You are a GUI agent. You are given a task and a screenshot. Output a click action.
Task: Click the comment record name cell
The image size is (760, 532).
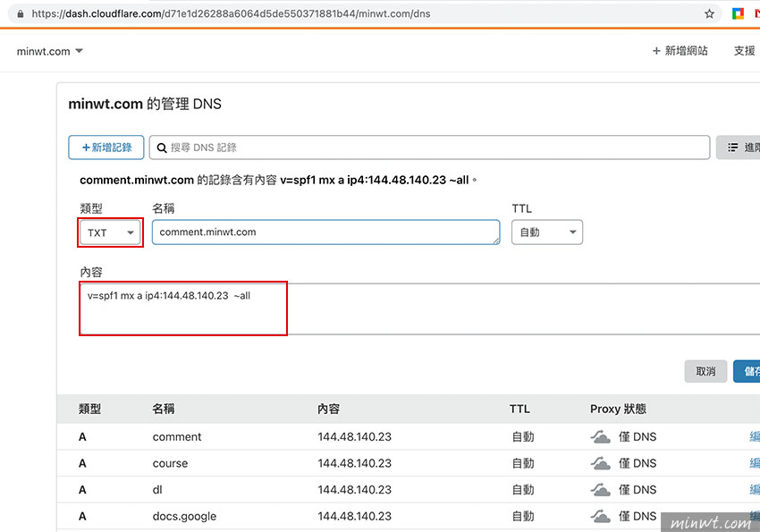(177, 437)
